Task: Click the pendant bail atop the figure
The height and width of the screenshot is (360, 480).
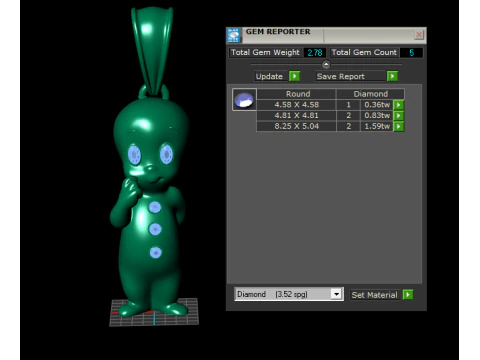Action: tap(152, 50)
